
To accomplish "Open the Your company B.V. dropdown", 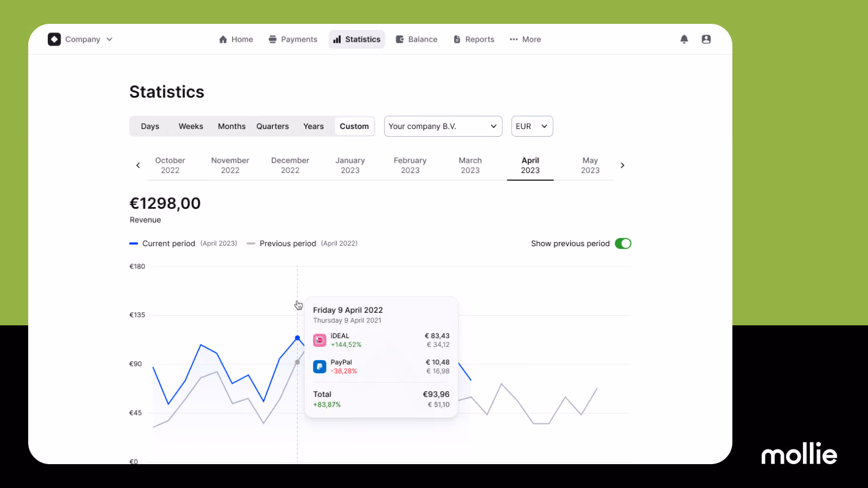I will [x=443, y=126].
